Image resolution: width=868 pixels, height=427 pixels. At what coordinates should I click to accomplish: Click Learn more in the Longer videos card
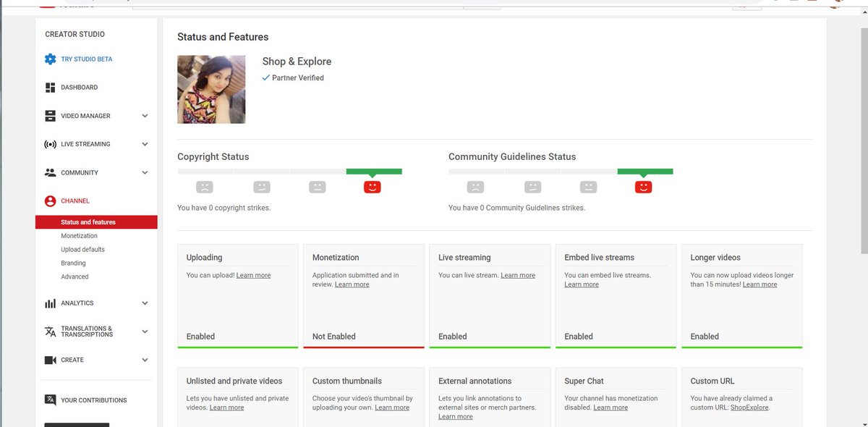click(759, 284)
